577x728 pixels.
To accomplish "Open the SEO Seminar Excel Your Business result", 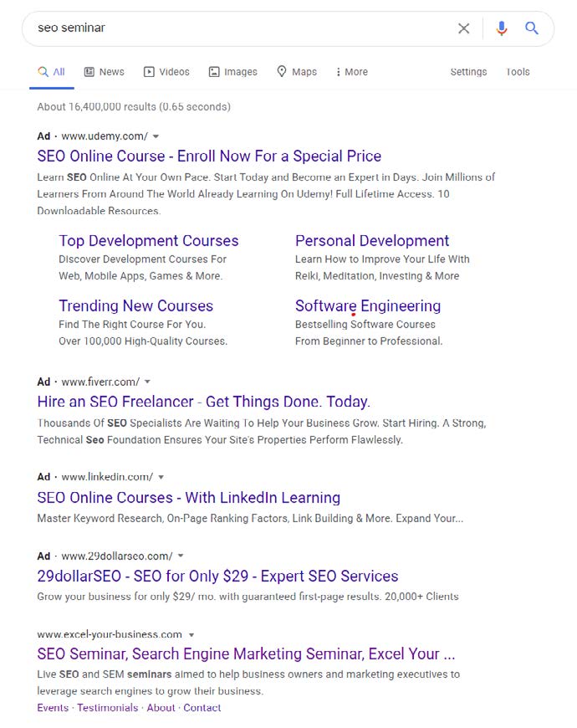I will tap(246, 654).
